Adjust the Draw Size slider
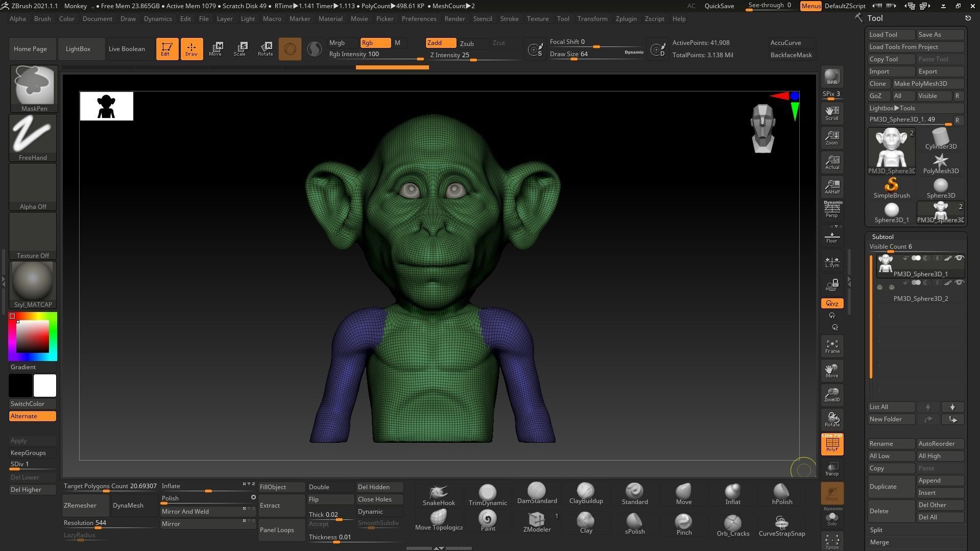980x551 pixels. [596, 55]
